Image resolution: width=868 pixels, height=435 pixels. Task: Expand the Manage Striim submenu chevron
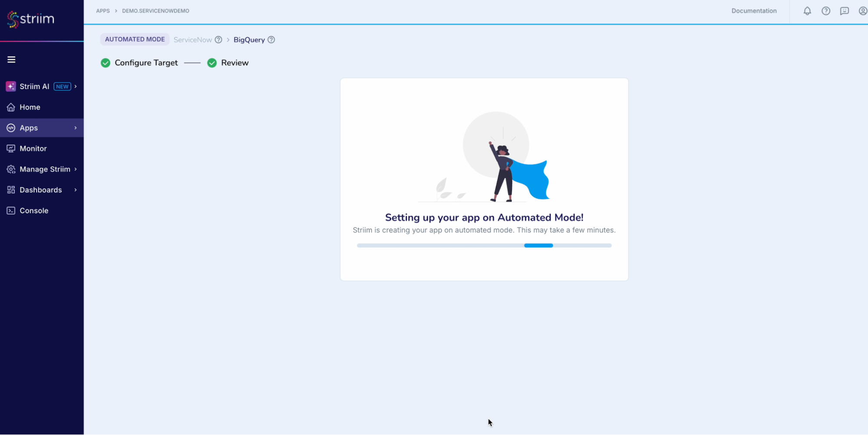(76, 169)
